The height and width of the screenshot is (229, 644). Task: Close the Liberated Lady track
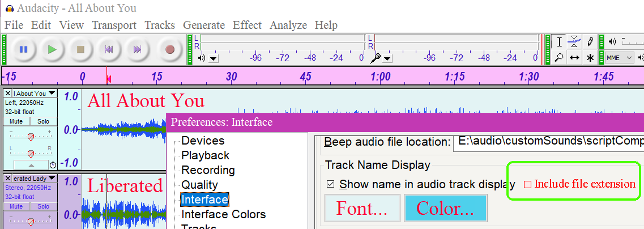(8, 179)
